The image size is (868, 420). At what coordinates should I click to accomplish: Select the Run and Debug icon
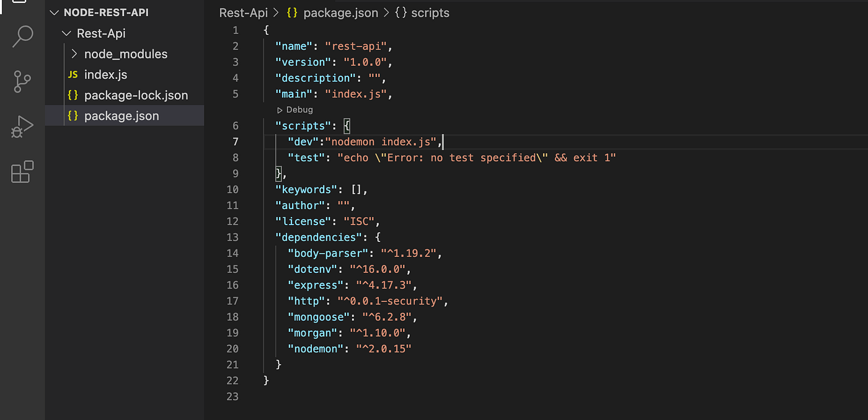click(22, 126)
